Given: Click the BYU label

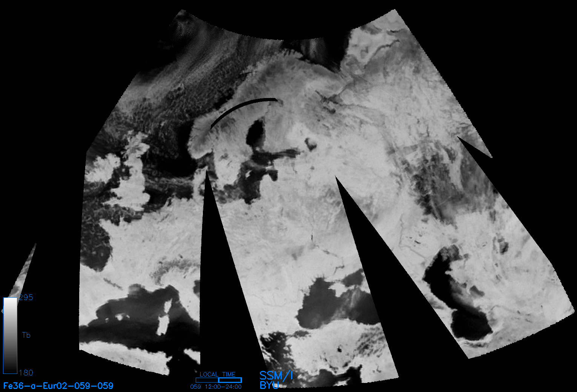Looking at the screenshot, I should (x=269, y=385).
